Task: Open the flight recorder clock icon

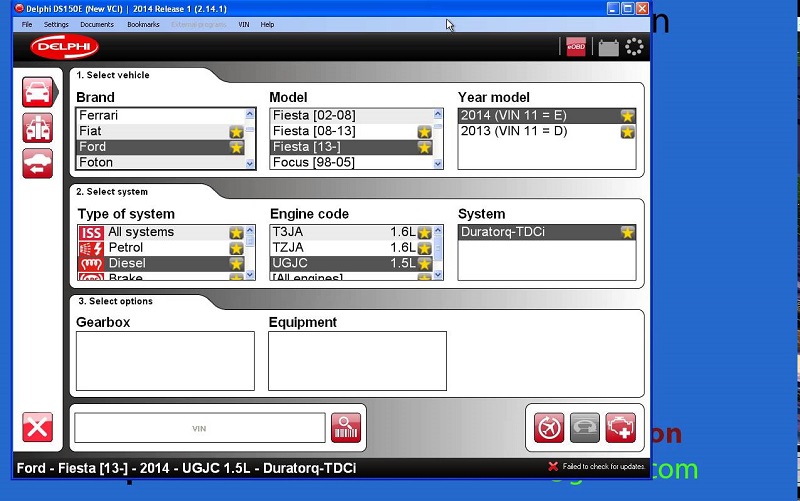Action: coord(549,428)
